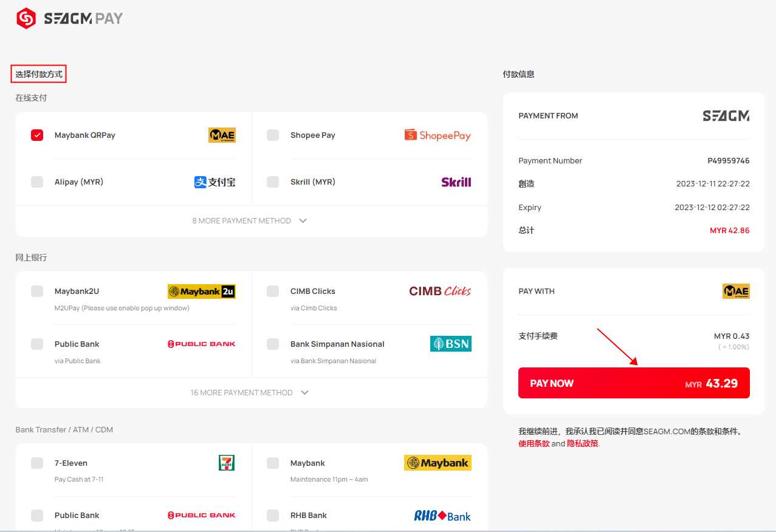Select the Shopee Pay checkbox
The width and height of the screenshot is (776, 532).
tap(273, 135)
